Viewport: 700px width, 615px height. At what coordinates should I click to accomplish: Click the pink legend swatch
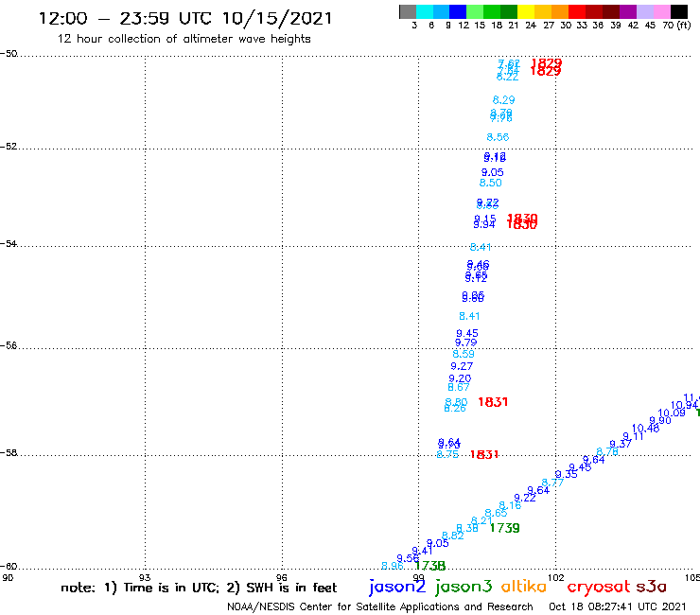(x=662, y=11)
